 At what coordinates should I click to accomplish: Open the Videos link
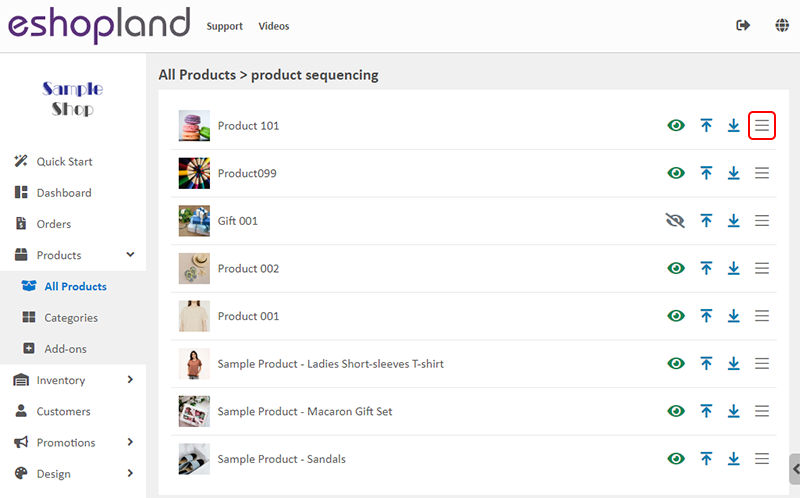[x=273, y=26]
